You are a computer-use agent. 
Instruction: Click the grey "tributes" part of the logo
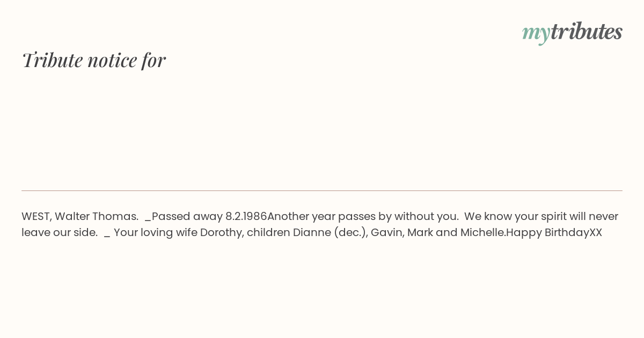click(587, 31)
